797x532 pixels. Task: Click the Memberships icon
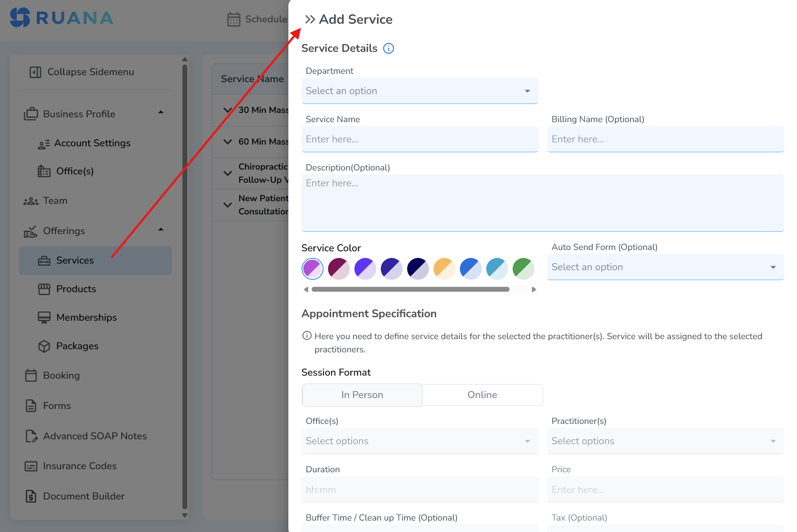click(x=44, y=317)
